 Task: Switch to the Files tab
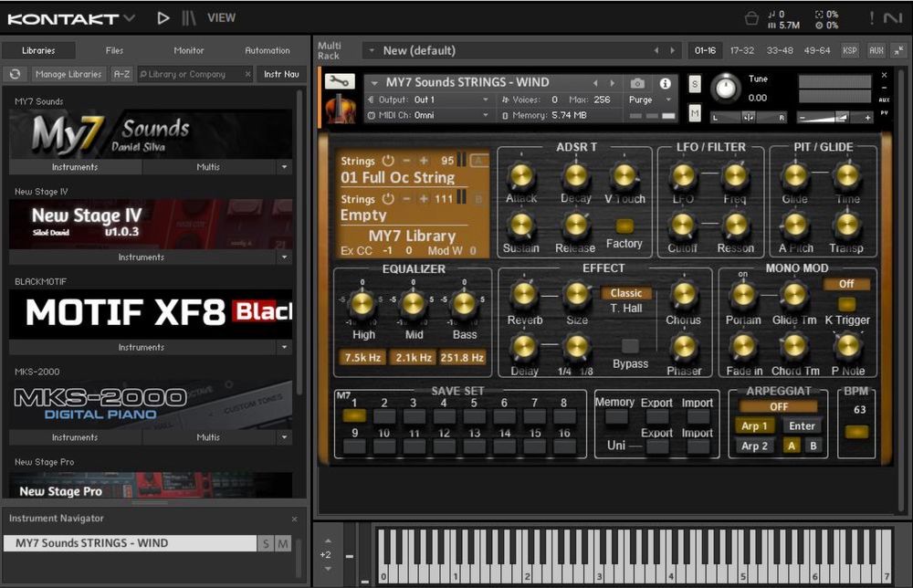point(114,50)
